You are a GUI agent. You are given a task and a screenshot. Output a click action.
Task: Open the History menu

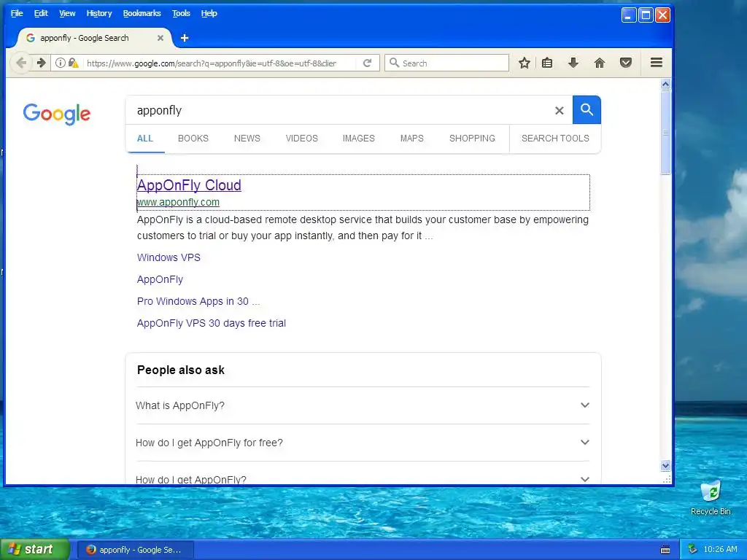(x=99, y=13)
